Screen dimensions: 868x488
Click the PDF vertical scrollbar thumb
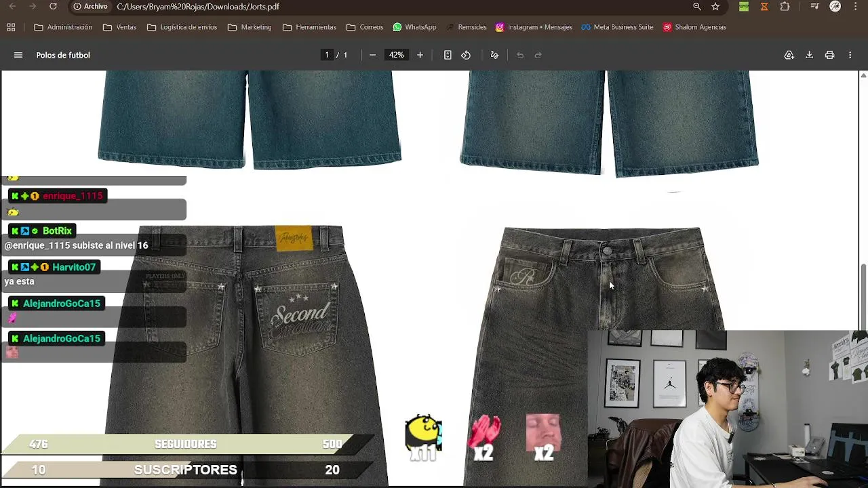coord(863,296)
